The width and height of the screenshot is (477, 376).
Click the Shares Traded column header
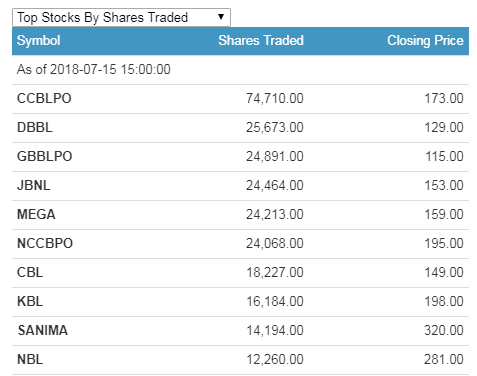point(261,40)
